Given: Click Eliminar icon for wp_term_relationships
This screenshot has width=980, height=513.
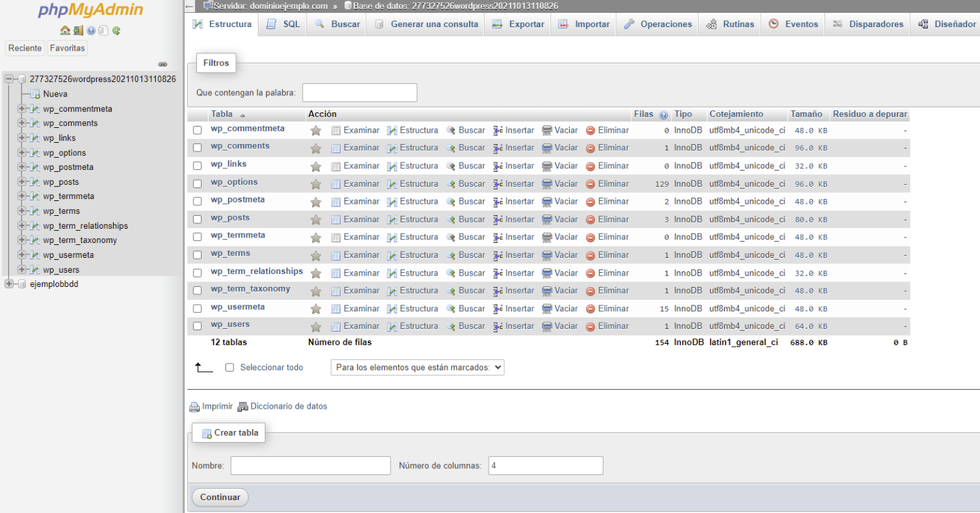Looking at the screenshot, I should point(590,273).
